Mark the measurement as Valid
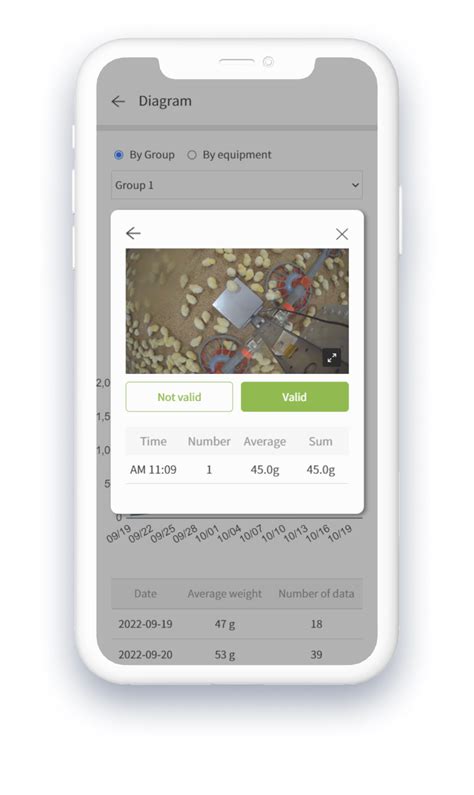 tap(295, 396)
